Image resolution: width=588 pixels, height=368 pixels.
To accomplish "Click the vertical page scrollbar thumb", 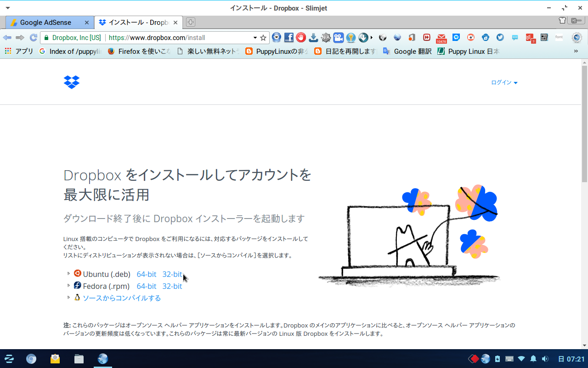I will [x=584, y=123].
